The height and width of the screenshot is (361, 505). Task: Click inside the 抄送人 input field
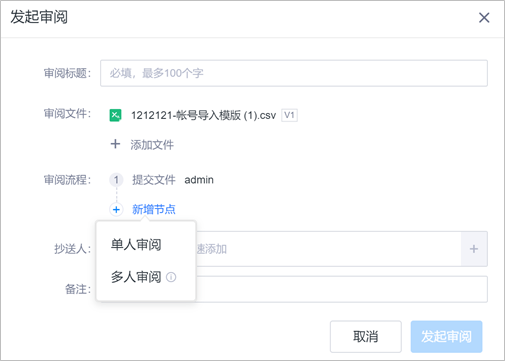[328, 249]
